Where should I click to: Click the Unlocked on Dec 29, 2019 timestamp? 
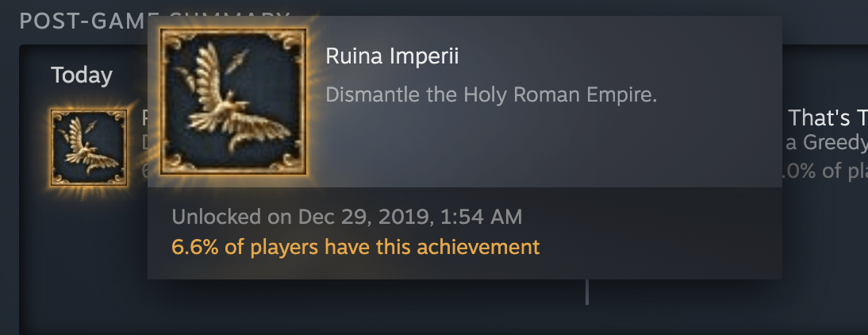pos(347,217)
